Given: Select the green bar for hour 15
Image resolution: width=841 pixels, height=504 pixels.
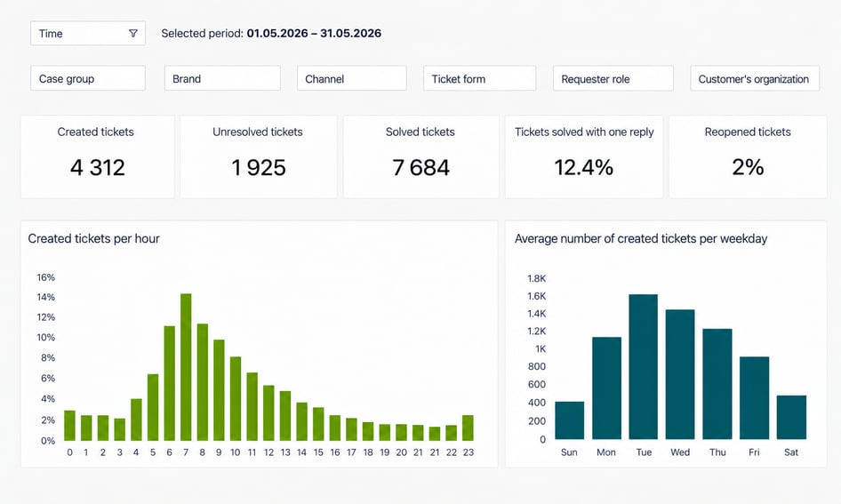Looking at the screenshot, I should (x=318, y=424).
